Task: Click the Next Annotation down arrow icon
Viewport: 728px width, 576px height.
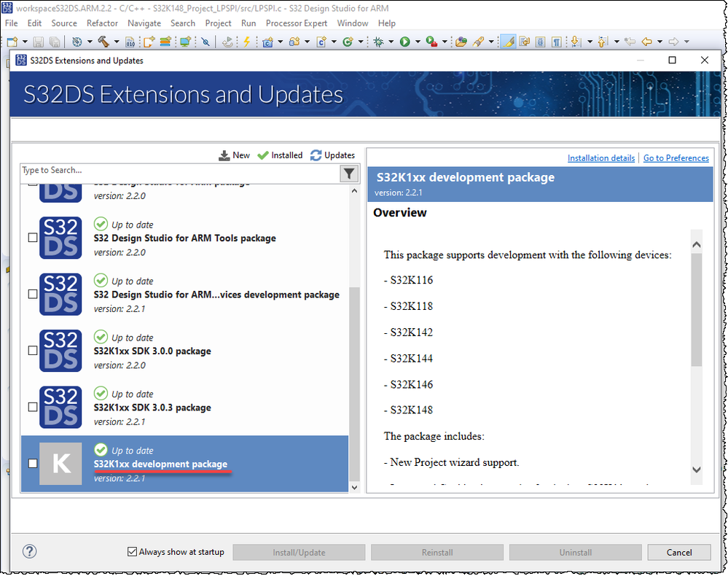Action: [x=576, y=42]
